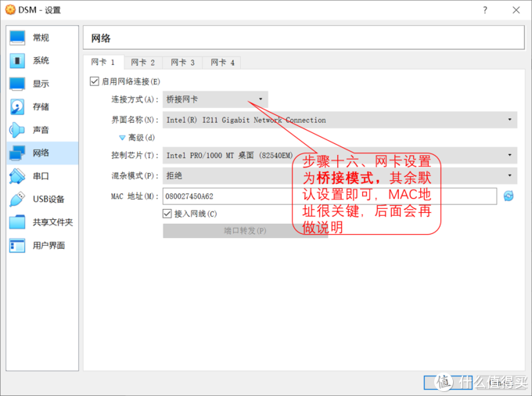Select the 网络 (Network) icon in sidebar
This screenshot has width=532, height=396.
[x=17, y=153]
